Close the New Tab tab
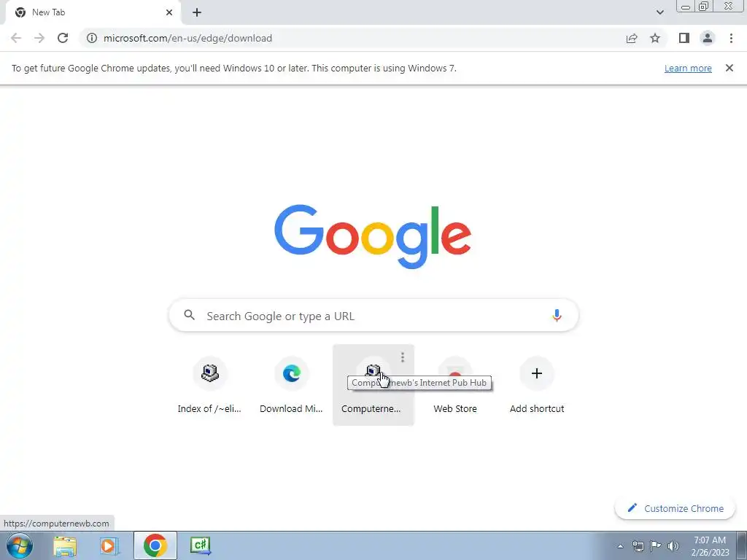 (169, 12)
